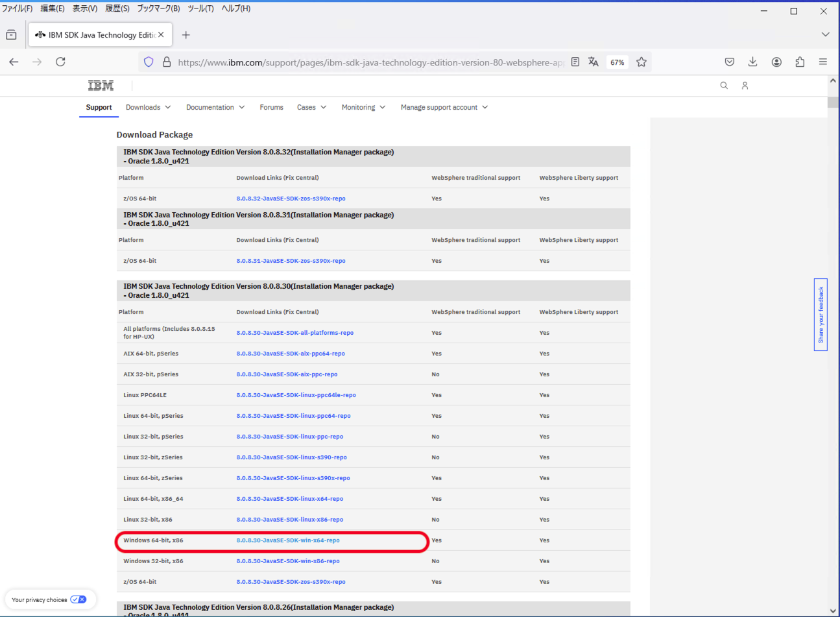Open the Monitoring dropdown
840x617 pixels.
[x=363, y=107]
